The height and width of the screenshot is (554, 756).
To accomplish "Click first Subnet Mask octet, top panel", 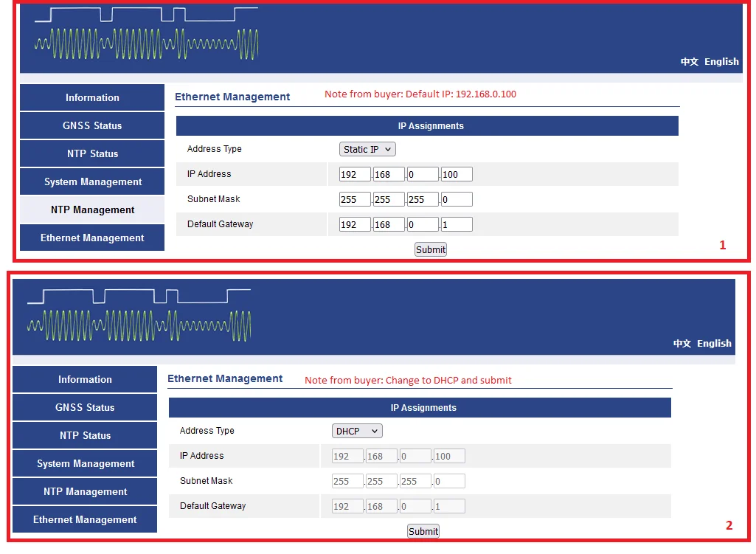I will click(355, 200).
